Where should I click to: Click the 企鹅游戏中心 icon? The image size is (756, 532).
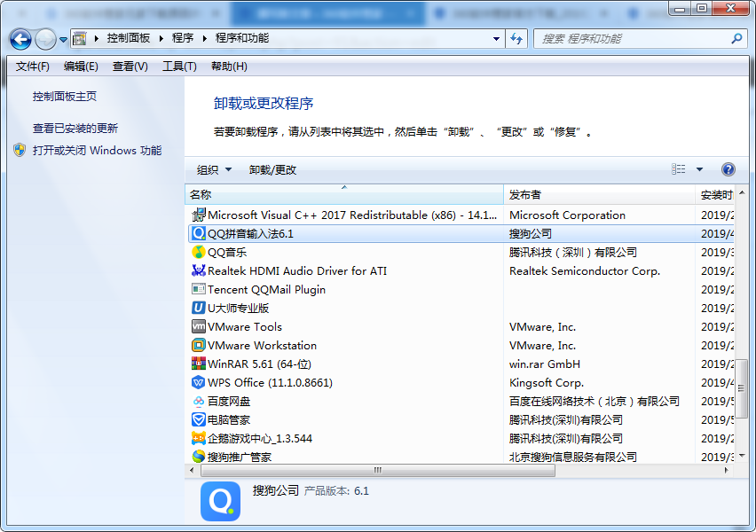[198, 439]
